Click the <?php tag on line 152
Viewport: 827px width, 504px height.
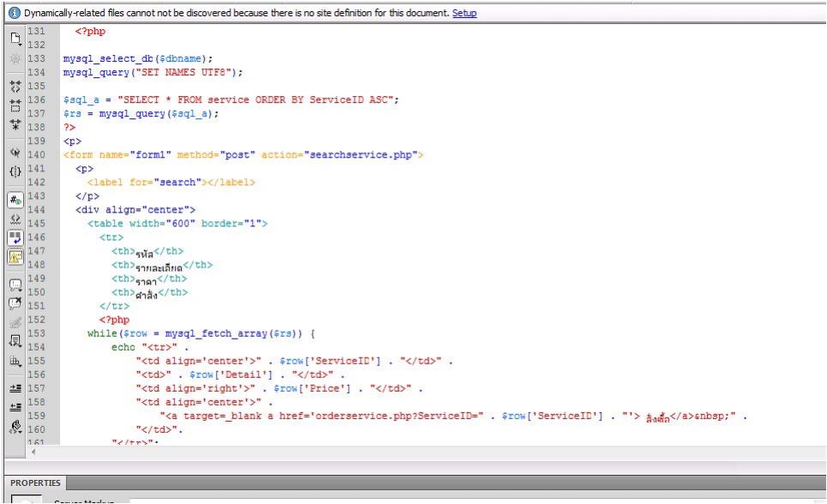[114, 320]
